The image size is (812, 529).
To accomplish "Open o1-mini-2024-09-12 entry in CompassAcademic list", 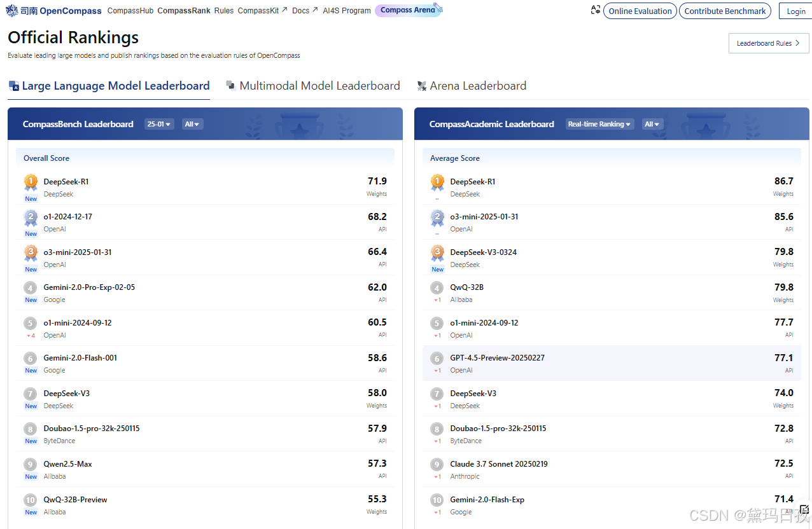I will click(612, 328).
